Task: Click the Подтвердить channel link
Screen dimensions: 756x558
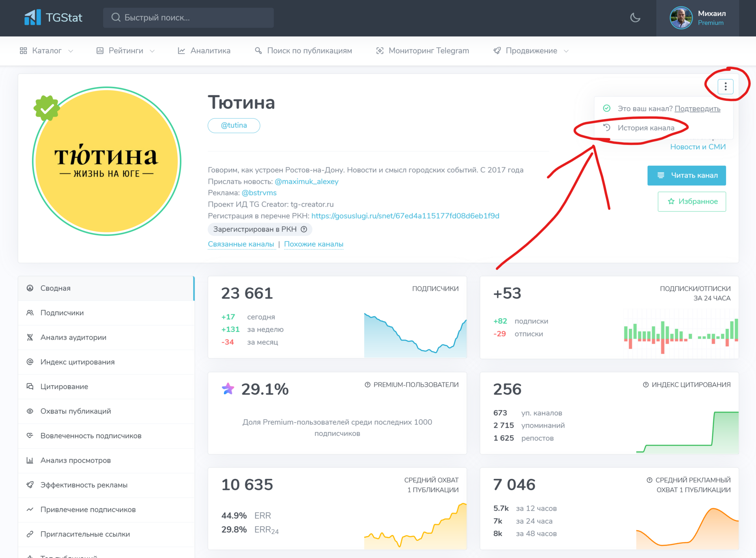Action: (x=697, y=108)
